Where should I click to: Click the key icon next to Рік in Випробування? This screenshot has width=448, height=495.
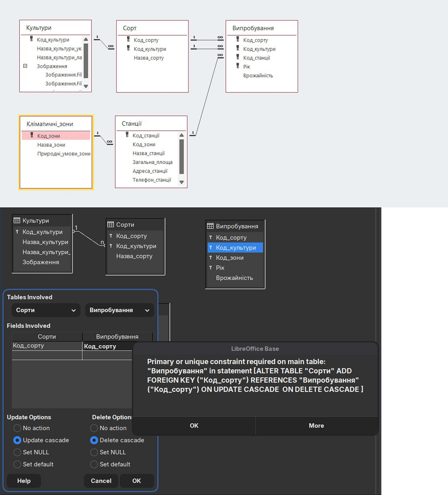pyautogui.click(x=210, y=267)
